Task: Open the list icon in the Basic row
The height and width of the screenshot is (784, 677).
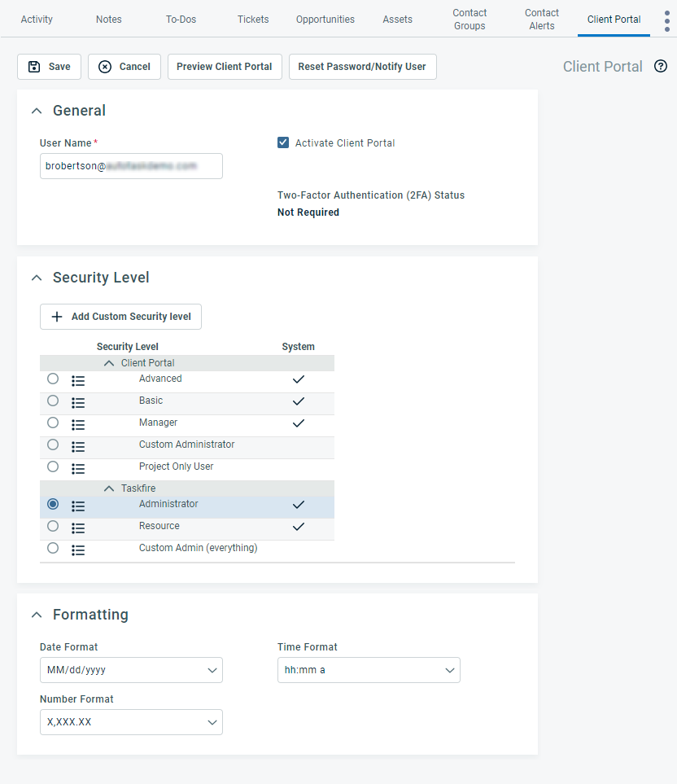Action: (x=78, y=402)
